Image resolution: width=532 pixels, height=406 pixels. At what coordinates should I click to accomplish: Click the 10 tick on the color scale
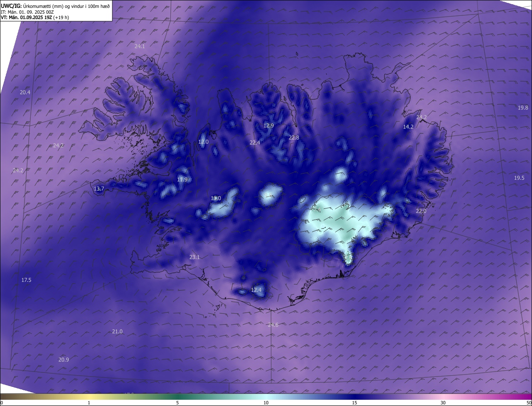coord(266,403)
